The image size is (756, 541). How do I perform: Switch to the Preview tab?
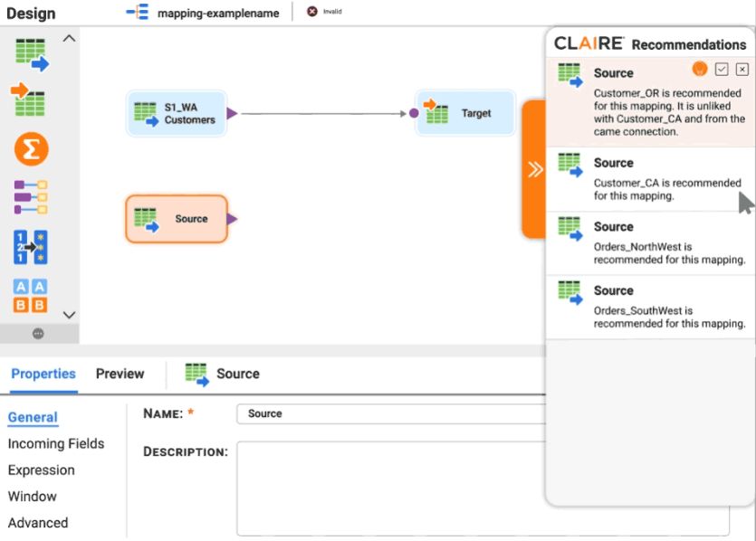tap(120, 374)
